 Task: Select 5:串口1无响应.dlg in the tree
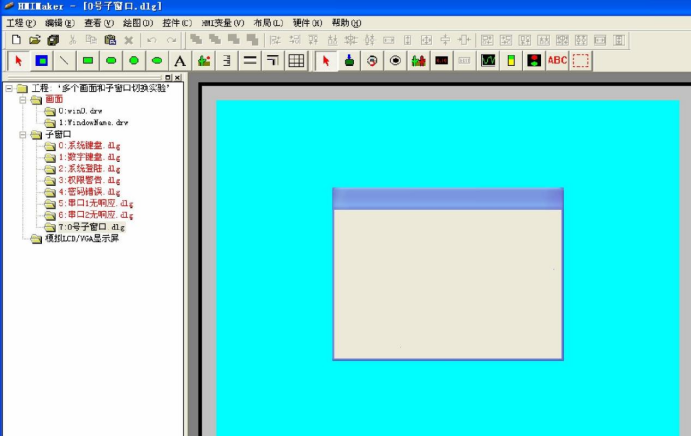[96, 203]
